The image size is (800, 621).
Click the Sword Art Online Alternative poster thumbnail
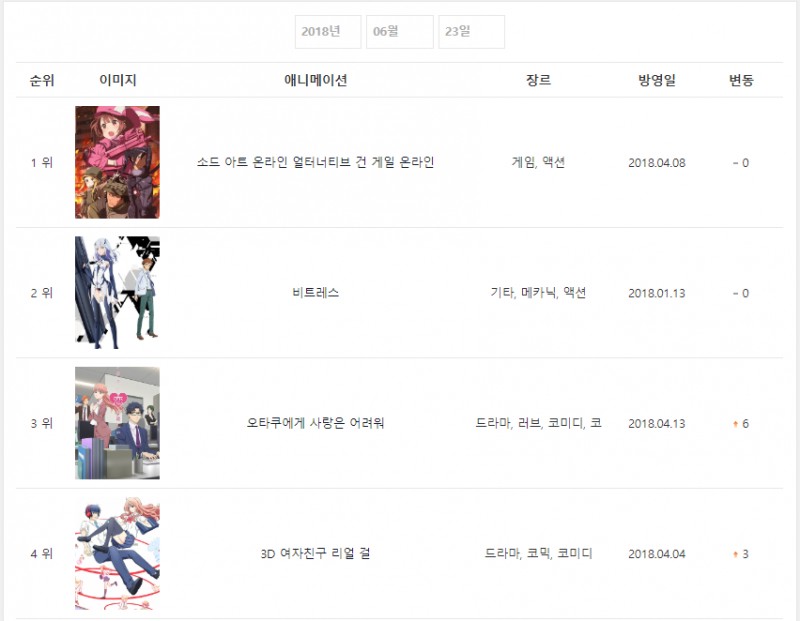click(x=117, y=162)
